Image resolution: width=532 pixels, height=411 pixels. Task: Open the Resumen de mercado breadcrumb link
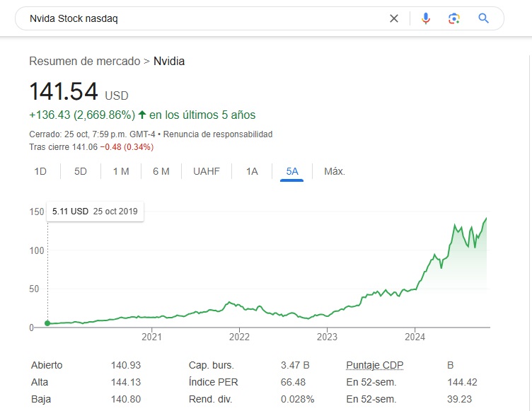85,61
